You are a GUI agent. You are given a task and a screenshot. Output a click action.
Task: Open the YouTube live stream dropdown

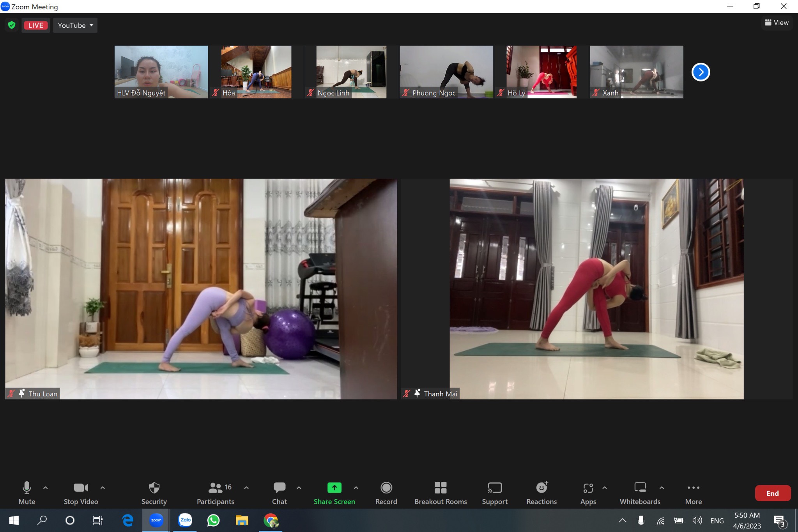coord(75,25)
